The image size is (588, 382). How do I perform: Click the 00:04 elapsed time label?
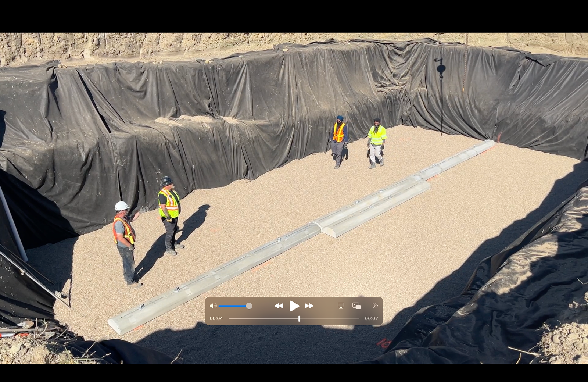(x=216, y=319)
